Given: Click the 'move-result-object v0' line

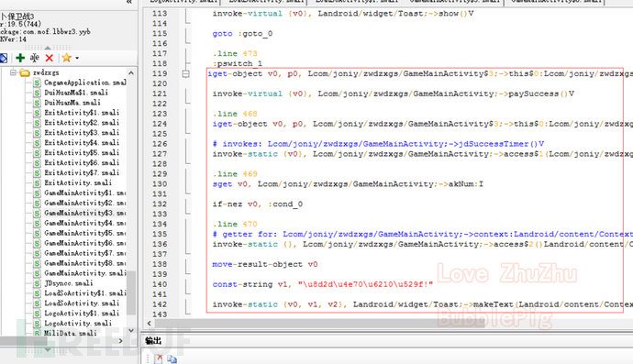Looking at the screenshot, I should click(x=265, y=264).
